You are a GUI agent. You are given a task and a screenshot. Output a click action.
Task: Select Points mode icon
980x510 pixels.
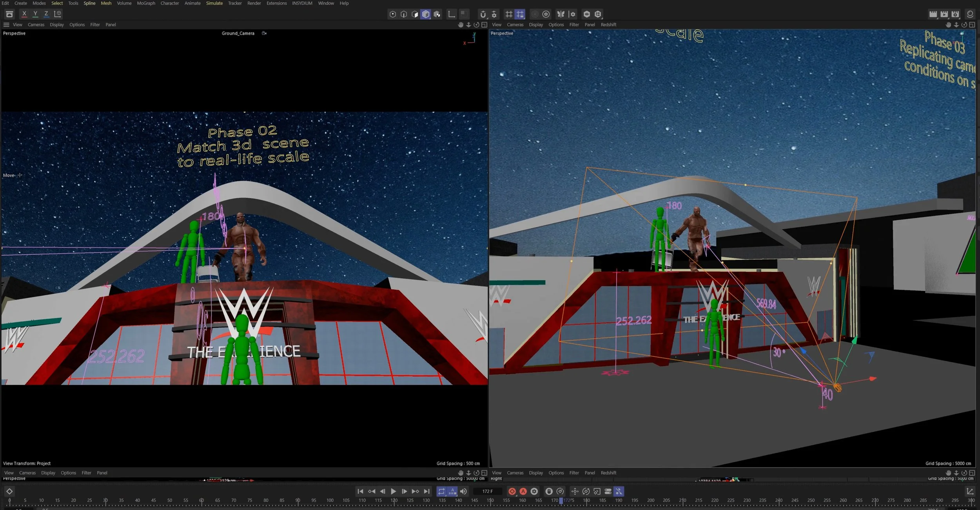[392, 14]
